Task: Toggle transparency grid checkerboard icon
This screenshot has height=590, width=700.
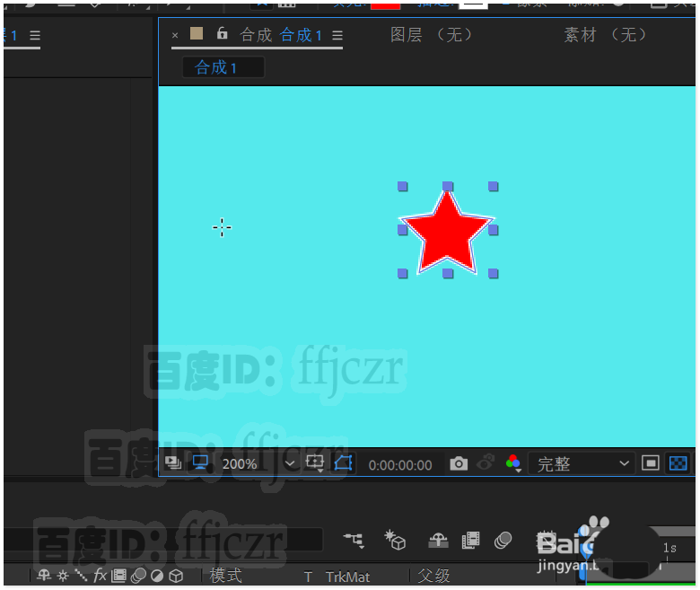Action: coord(678,463)
